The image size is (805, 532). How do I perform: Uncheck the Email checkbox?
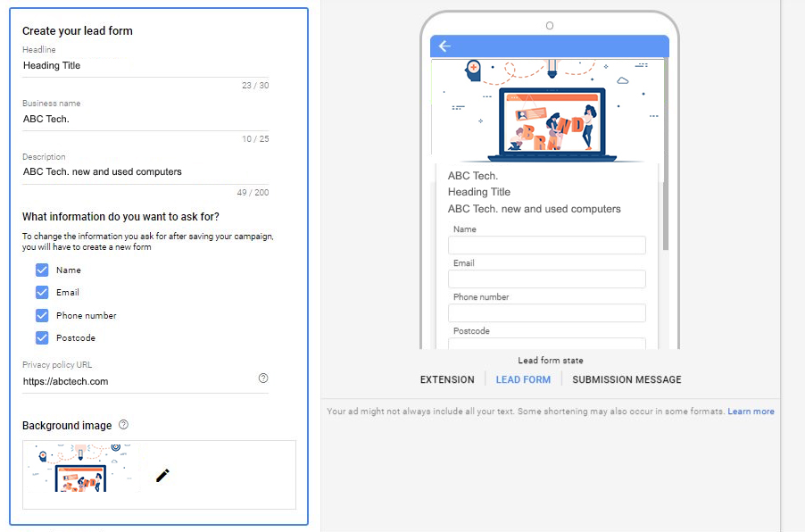[x=42, y=292]
